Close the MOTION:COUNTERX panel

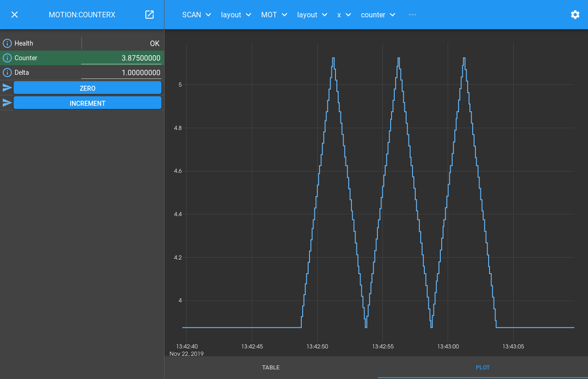[15, 15]
